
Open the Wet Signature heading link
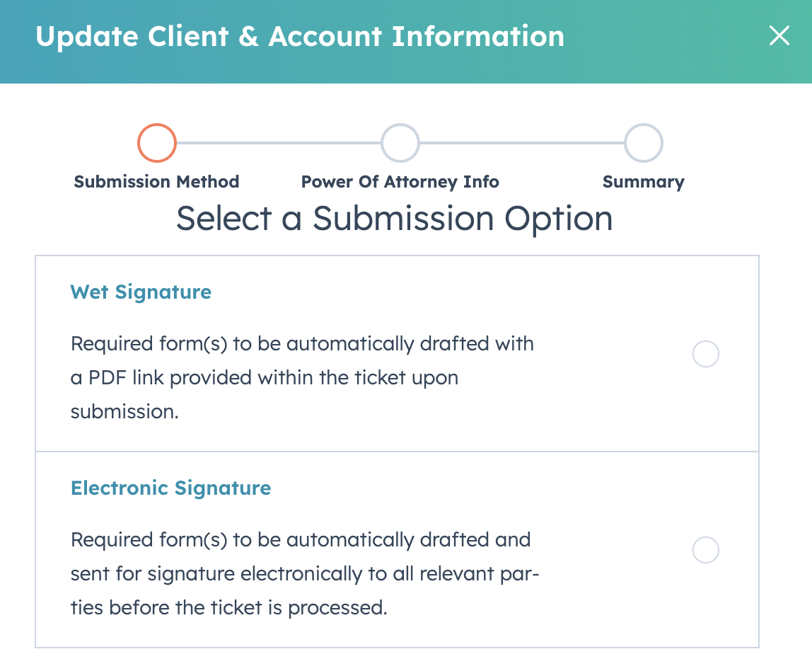(x=140, y=292)
